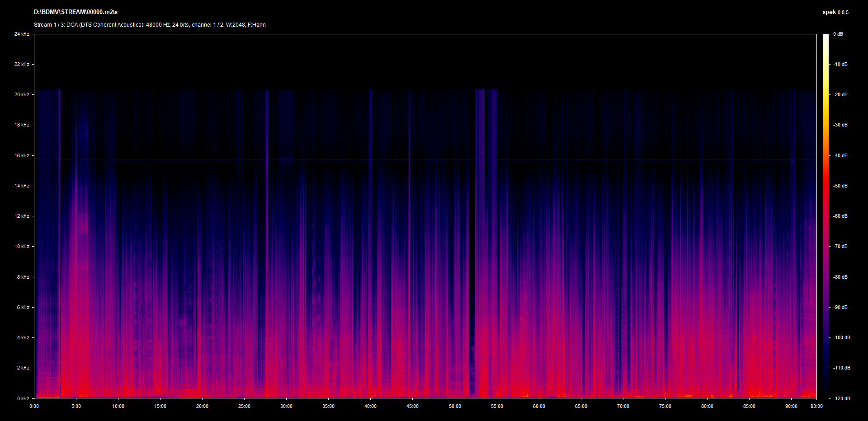Select the 70:00 time axis marker
868x421 pixels.
pyautogui.click(x=623, y=406)
